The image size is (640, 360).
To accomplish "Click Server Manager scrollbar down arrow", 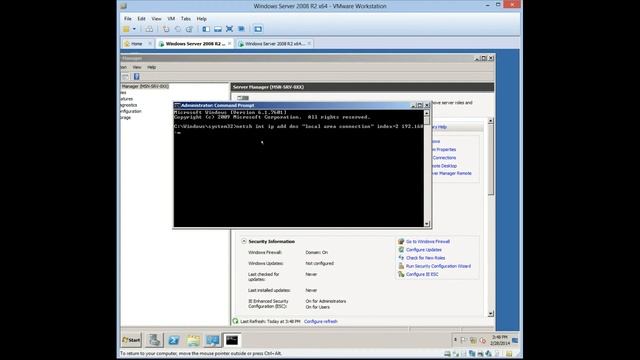I will click(x=491, y=313).
